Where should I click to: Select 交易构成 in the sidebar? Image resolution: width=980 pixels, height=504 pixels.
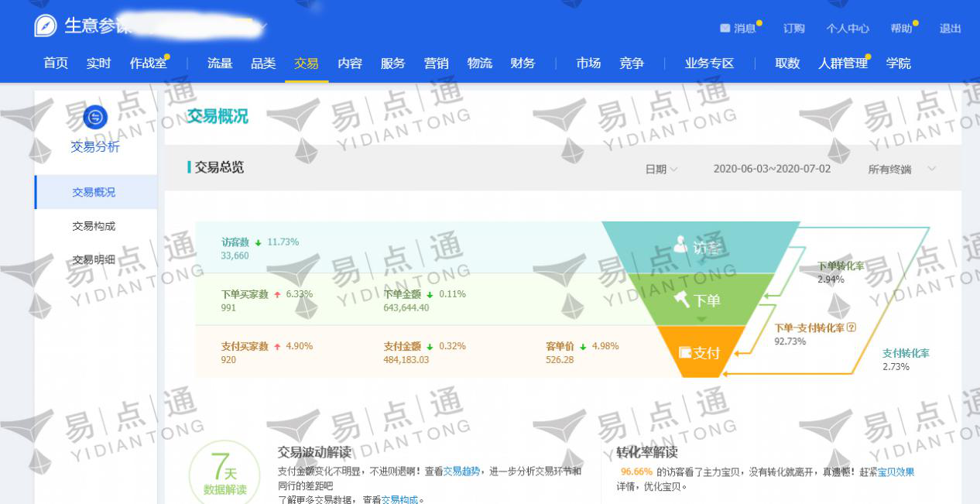click(94, 226)
